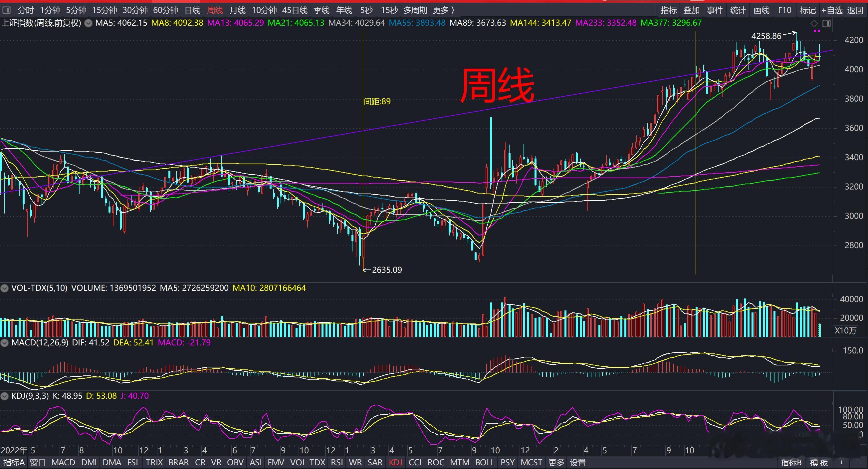Select BOLL indicator
Image resolution: width=868 pixels, height=469 pixels.
(x=485, y=463)
